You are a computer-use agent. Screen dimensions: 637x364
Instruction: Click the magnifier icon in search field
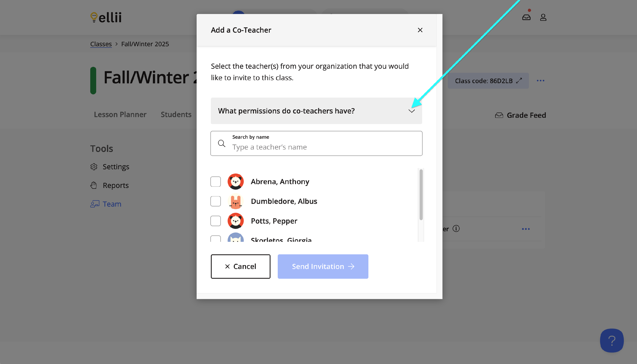point(221,143)
